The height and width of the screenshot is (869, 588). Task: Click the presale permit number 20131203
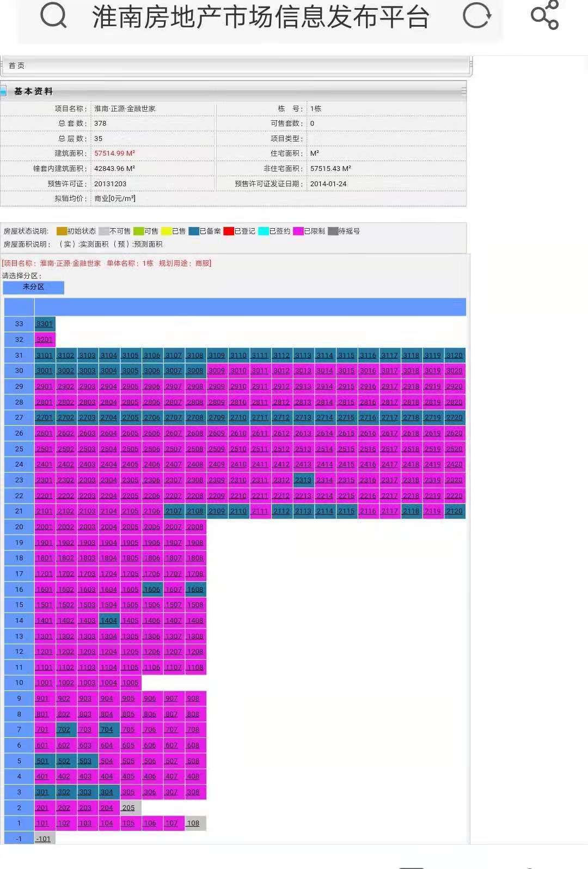[x=111, y=184]
